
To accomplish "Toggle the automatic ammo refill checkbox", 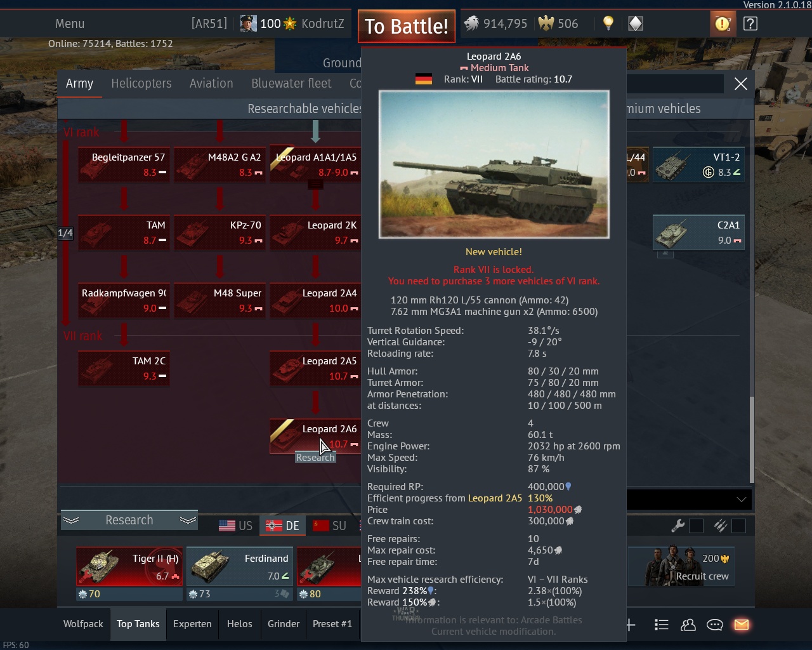I will click(738, 526).
